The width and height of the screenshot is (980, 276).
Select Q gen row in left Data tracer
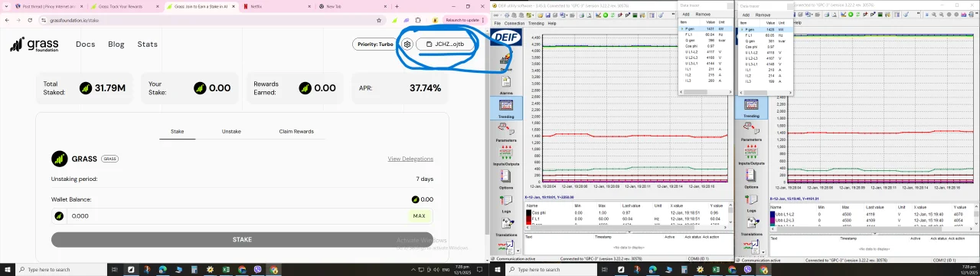tap(705, 41)
